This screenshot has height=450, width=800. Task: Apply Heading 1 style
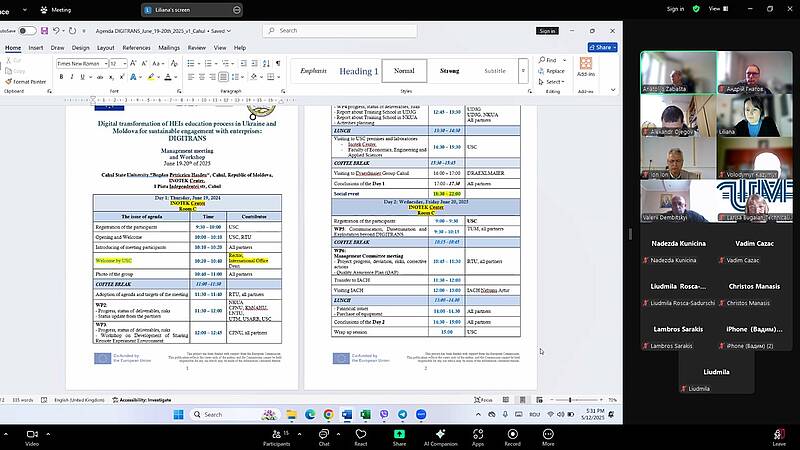pos(359,71)
